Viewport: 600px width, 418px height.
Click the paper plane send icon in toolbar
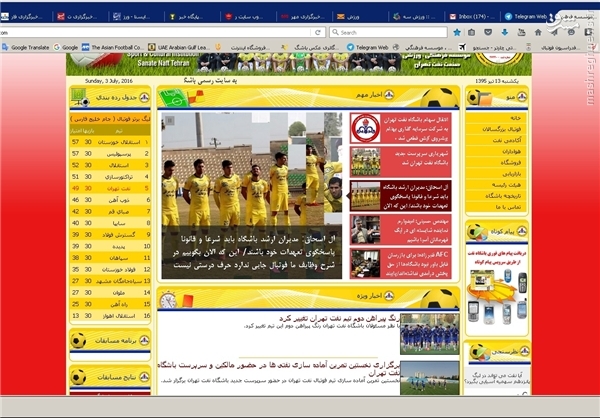554,33
